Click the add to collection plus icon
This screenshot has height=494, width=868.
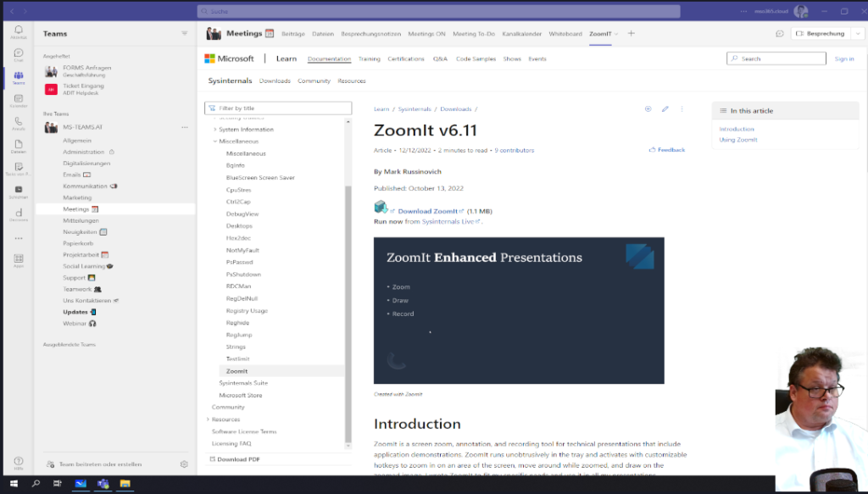[x=648, y=109]
